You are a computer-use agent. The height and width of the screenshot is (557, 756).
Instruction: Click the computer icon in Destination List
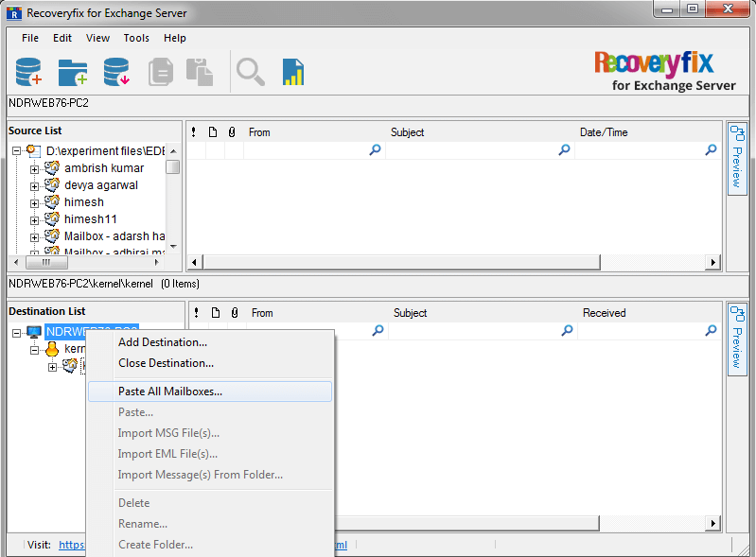(34, 332)
